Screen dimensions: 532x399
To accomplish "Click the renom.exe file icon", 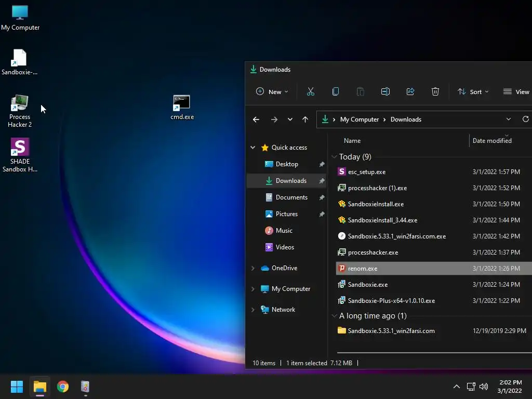I will point(342,269).
